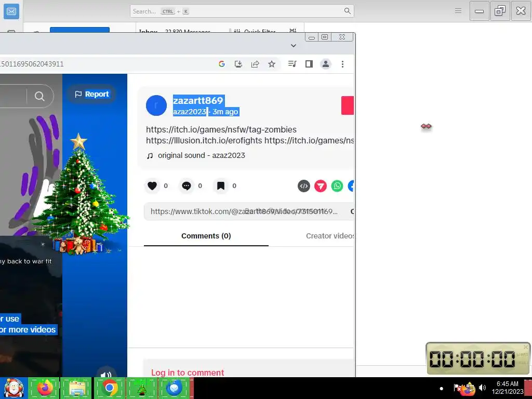Click the share page icon in Chrome
The image size is (532, 399).
tap(255, 64)
